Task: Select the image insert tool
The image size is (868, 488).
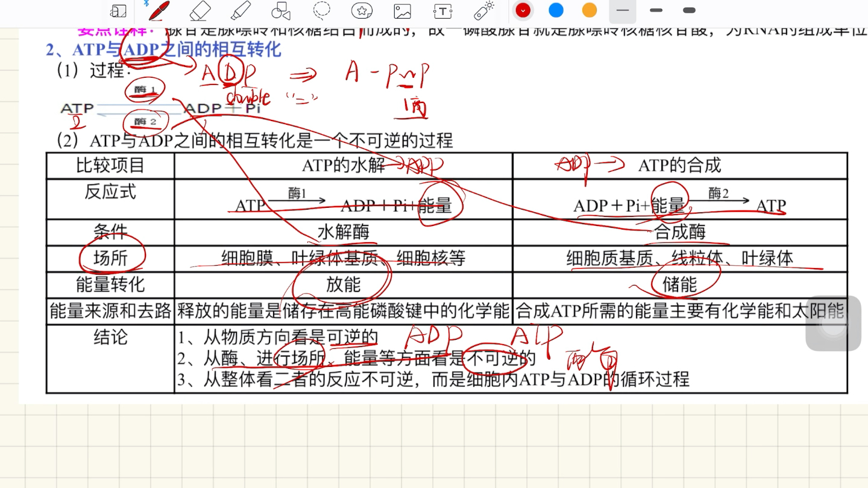Action: coord(402,11)
